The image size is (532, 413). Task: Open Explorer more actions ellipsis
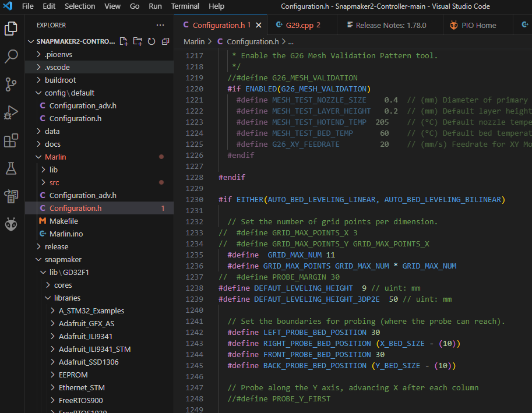coord(160,25)
